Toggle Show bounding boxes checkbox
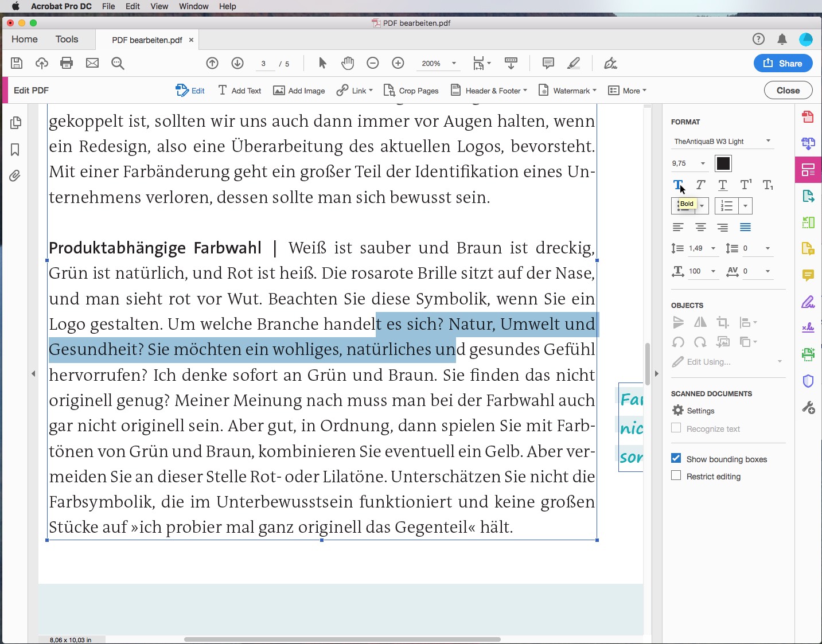This screenshot has height=644, width=822. pyautogui.click(x=676, y=458)
